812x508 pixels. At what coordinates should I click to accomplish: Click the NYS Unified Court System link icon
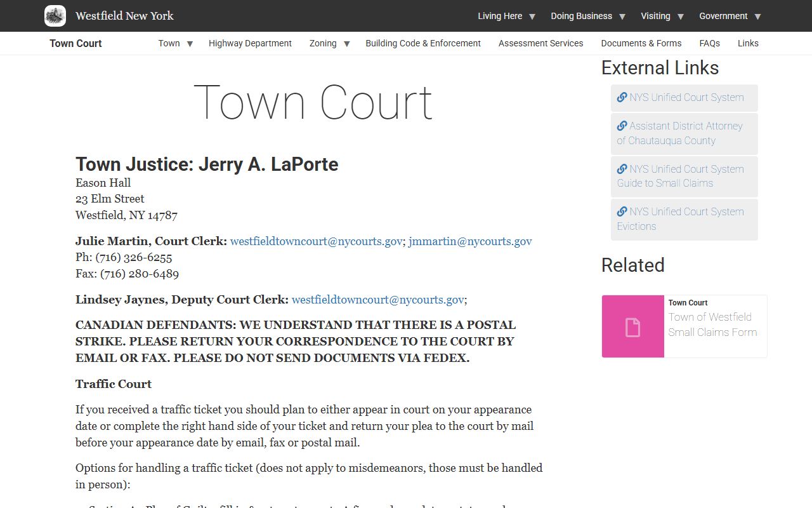(x=622, y=97)
